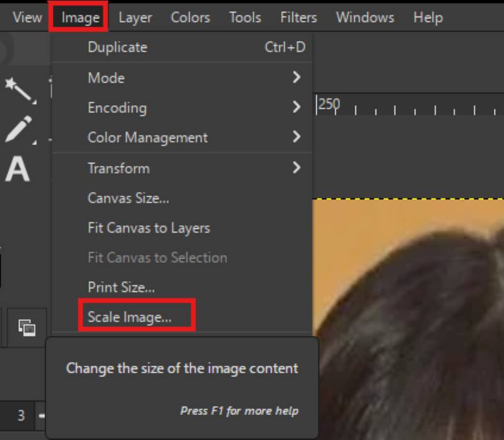Open the View menu
The width and height of the screenshot is (504, 440).
pos(27,18)
